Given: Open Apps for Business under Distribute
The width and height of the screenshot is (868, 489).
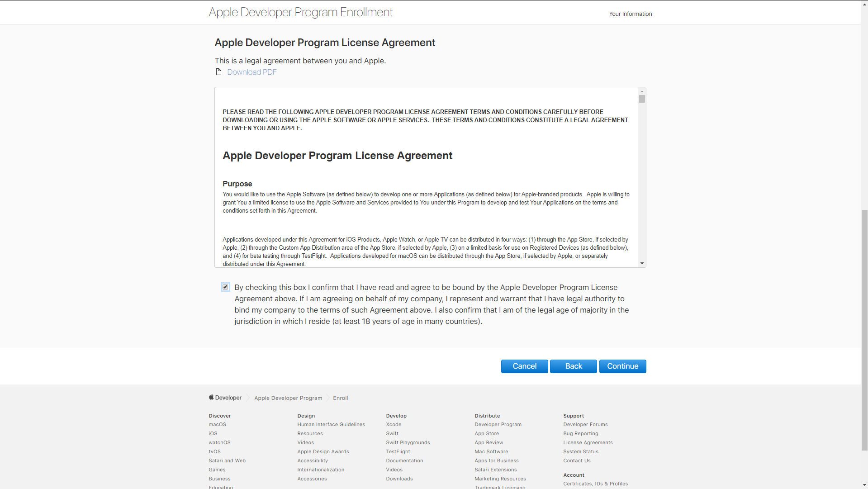Looking at the screenshot, I should pos(497,461).
